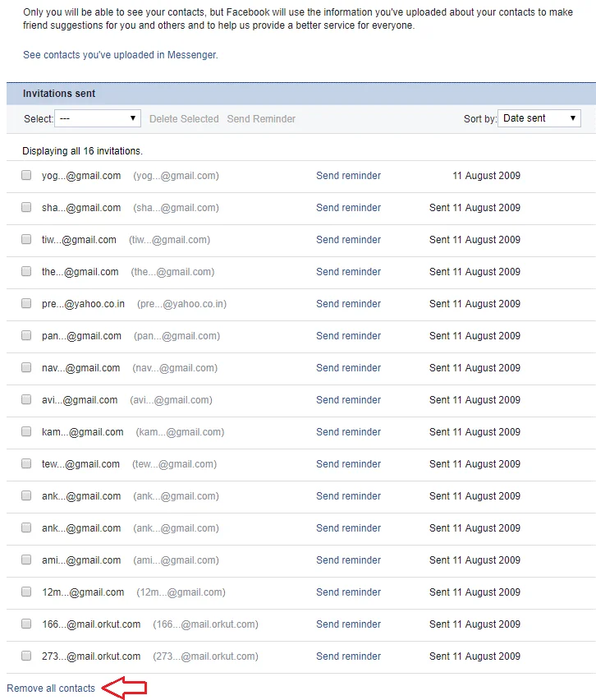
Task: Open the Sort by Date sent dropdown
Action: click(x=539, y=118)
